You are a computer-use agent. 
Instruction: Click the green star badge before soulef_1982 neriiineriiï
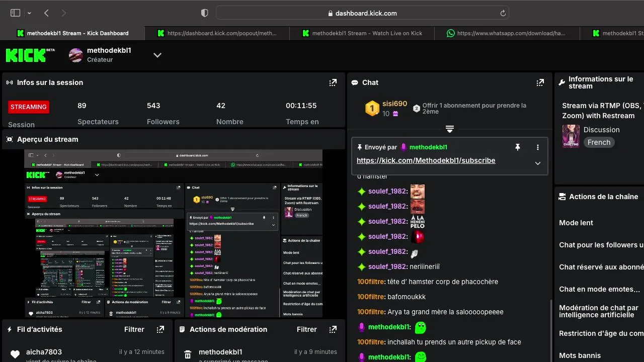pyautogui.click(x=361, y=266)
